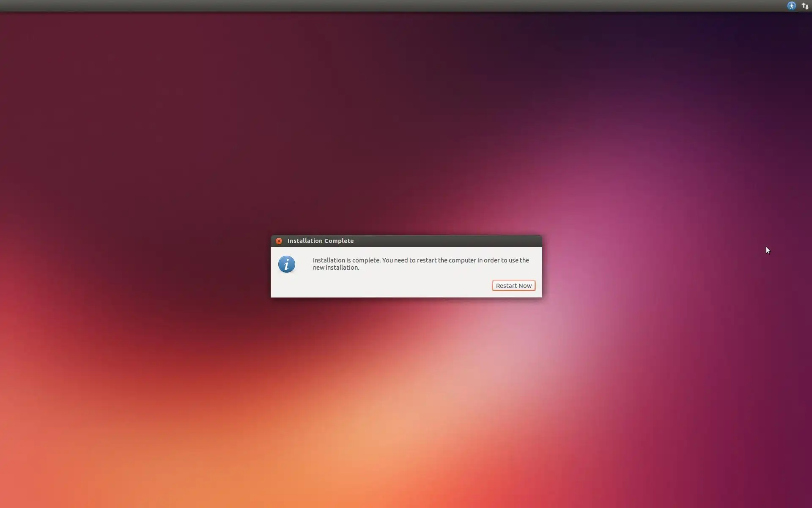The width and height of the screenshot is (812, 508).
Task: Click the circular 'i' information symbol
Action: point(286,264)
